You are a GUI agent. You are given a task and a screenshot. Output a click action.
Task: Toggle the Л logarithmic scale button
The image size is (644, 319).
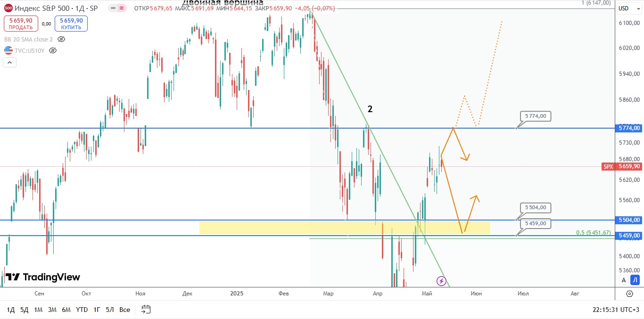click(635, 280)
